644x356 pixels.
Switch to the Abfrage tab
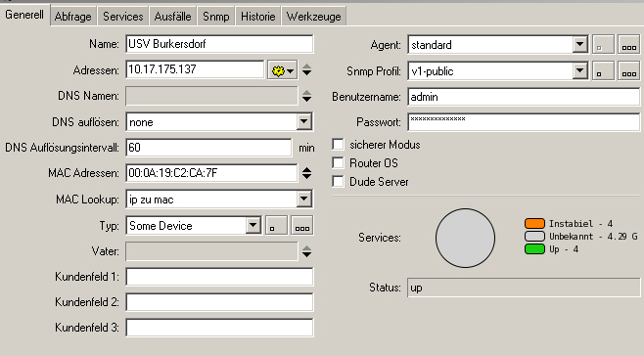point(73,17)
